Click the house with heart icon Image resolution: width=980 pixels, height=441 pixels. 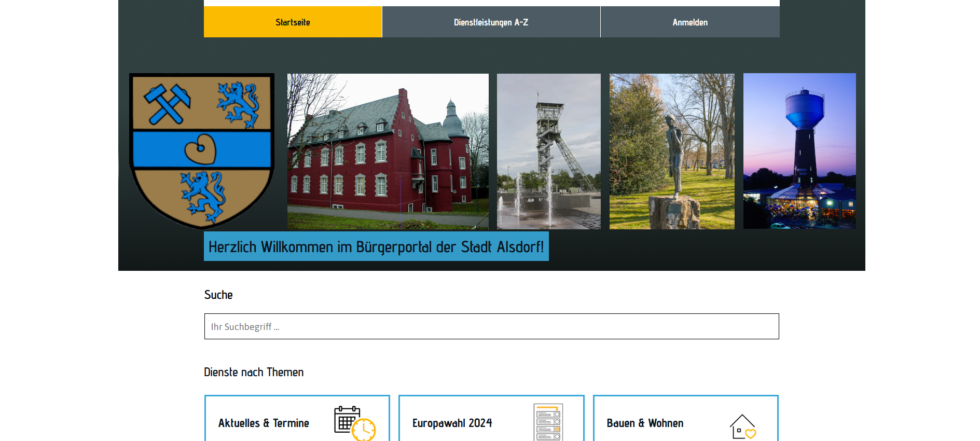point(742,426)
